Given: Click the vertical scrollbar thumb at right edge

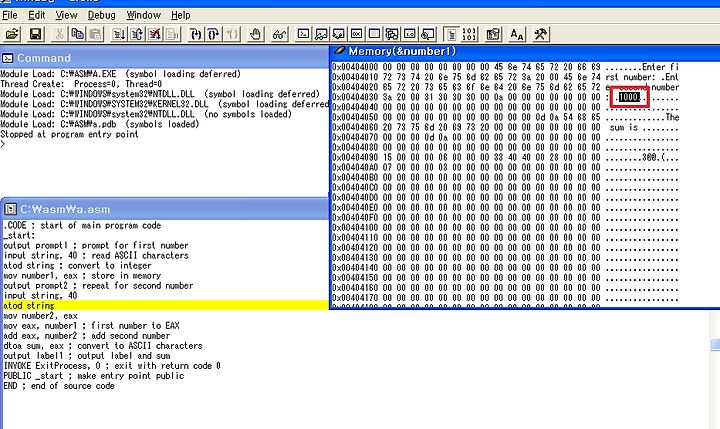Looking at the screenshot, I should [x=715, y=344].
